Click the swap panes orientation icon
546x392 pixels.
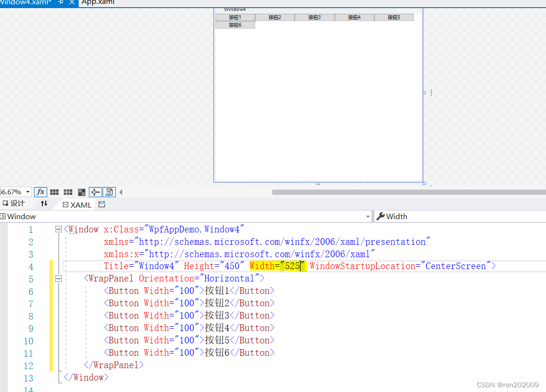pos(44,204)
